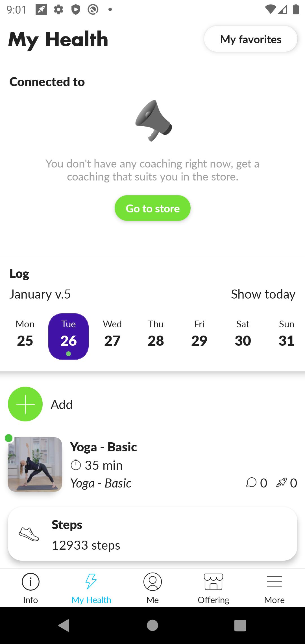Open the Offering store icon

[x=213, y=582]
